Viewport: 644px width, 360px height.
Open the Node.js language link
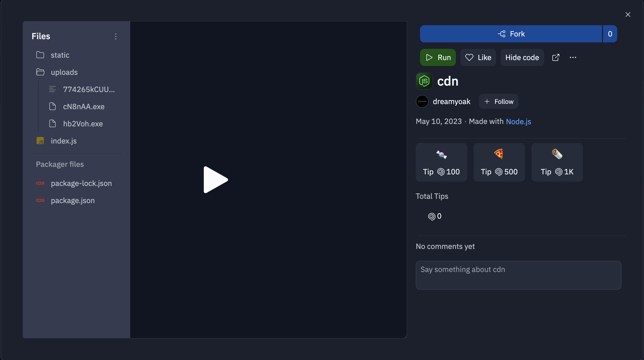[518, 122]
